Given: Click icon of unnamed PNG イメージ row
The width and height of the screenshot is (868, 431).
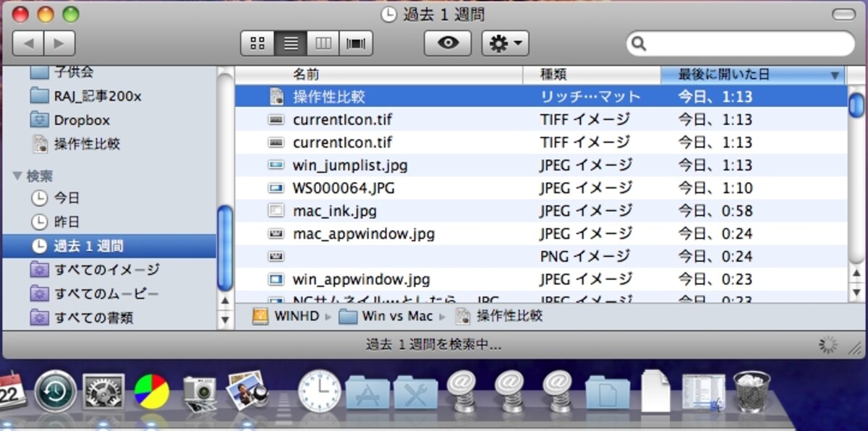Looking at the screenshot, I should click(x=276, y=257).
